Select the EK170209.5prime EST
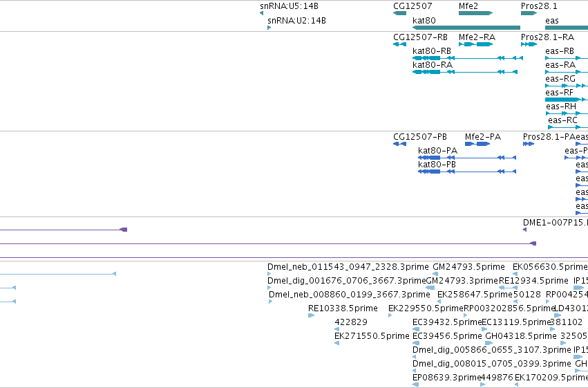This screenshot has height=388, width=588. click(x=517, y=385)
